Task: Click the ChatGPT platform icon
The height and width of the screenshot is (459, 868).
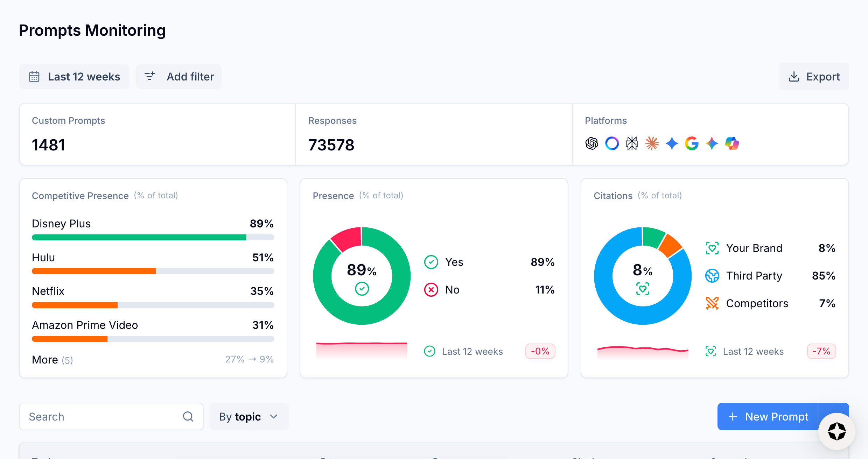Action: 591,143
